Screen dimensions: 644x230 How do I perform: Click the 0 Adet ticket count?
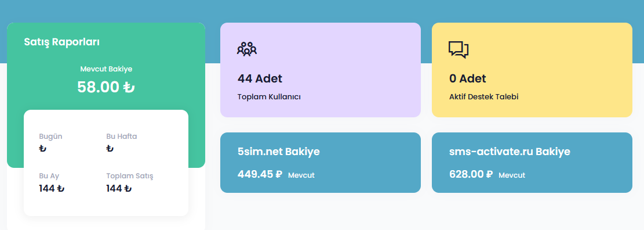[x=468, y=78]
